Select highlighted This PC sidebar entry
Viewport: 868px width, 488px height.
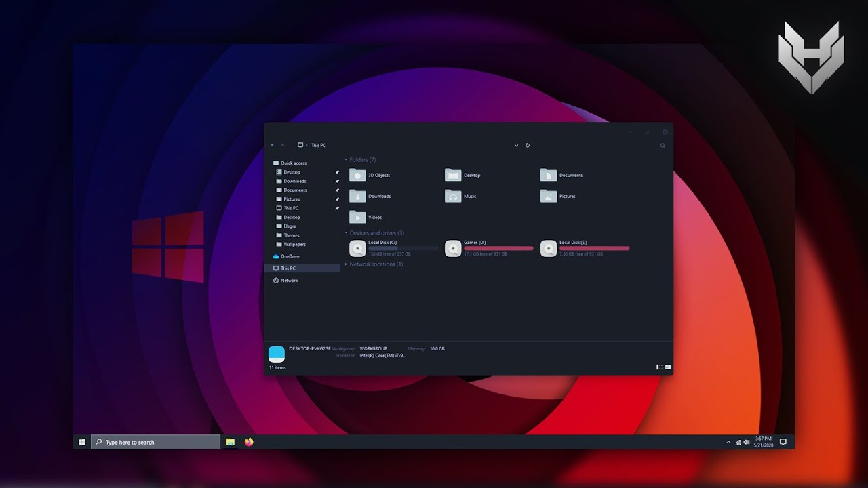(x=302, y=268)
